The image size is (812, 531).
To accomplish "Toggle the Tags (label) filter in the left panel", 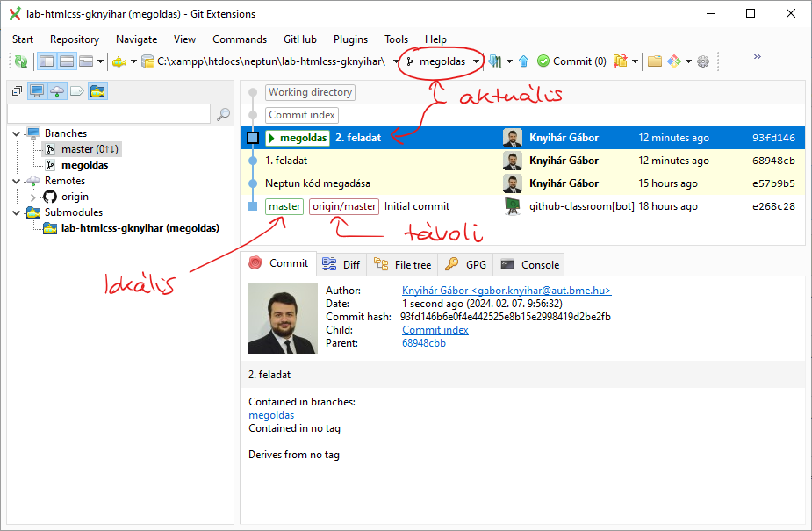I will click(77, 91).
